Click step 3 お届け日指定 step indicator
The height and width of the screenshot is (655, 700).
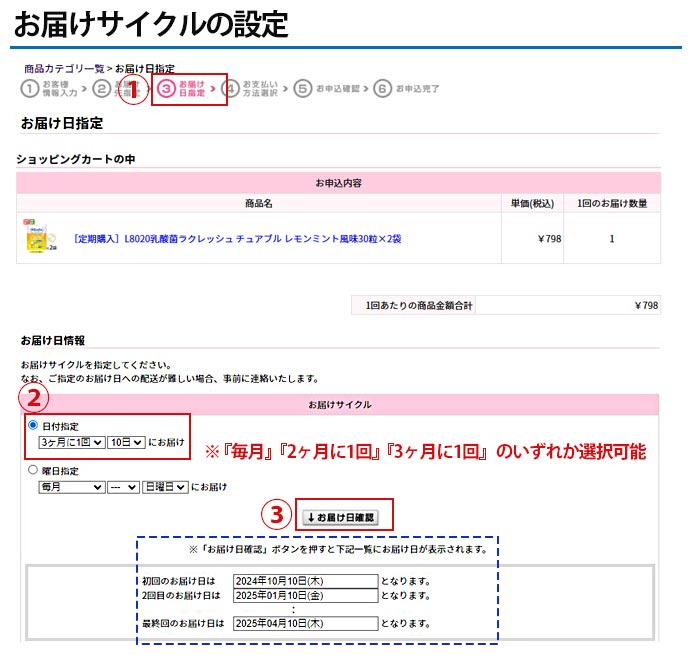click(188, 89)
